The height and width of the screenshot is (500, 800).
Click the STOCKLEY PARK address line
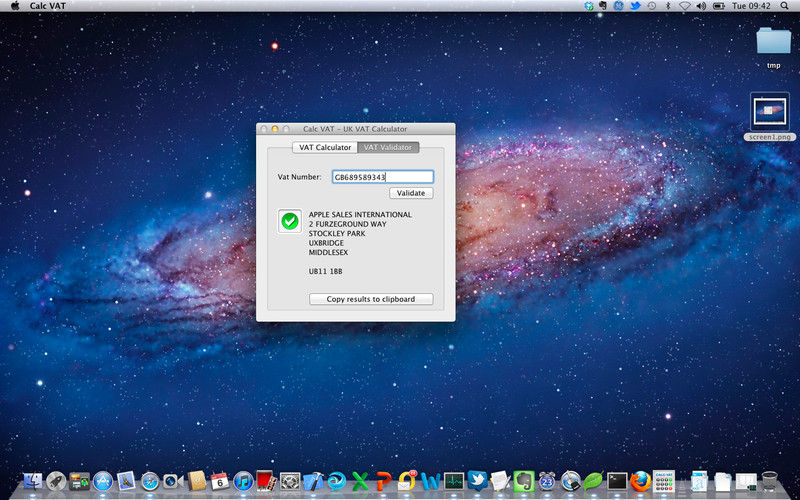337,234
